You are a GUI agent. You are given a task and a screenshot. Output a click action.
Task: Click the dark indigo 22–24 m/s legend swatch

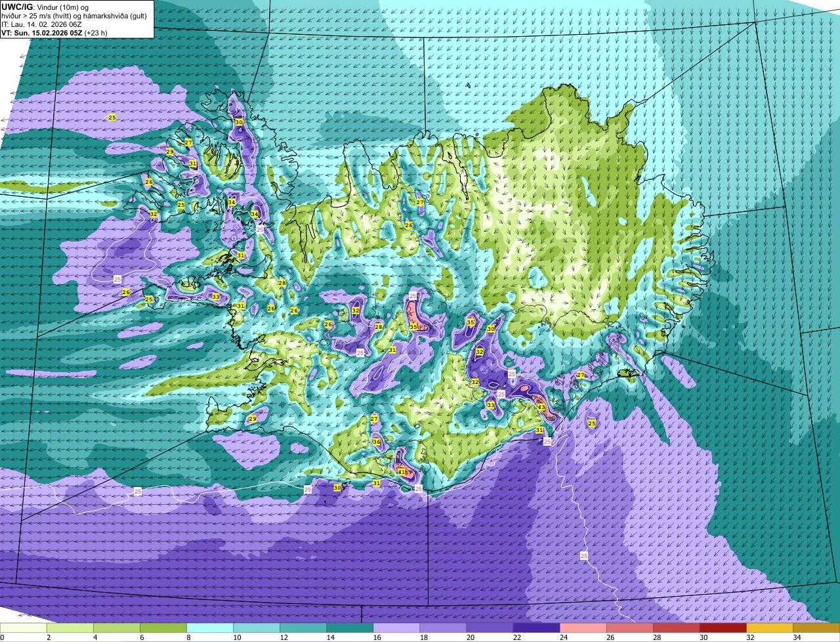[x=536, y=628]
